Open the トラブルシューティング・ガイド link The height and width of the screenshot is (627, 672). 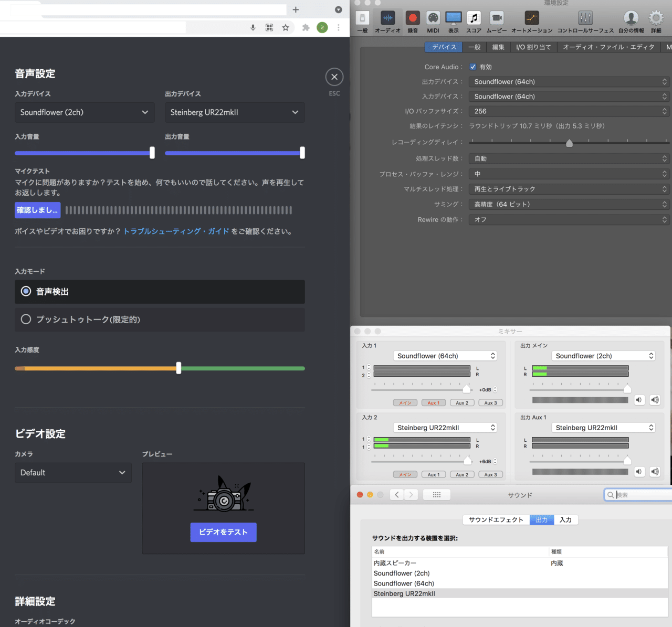pos(176,231)
